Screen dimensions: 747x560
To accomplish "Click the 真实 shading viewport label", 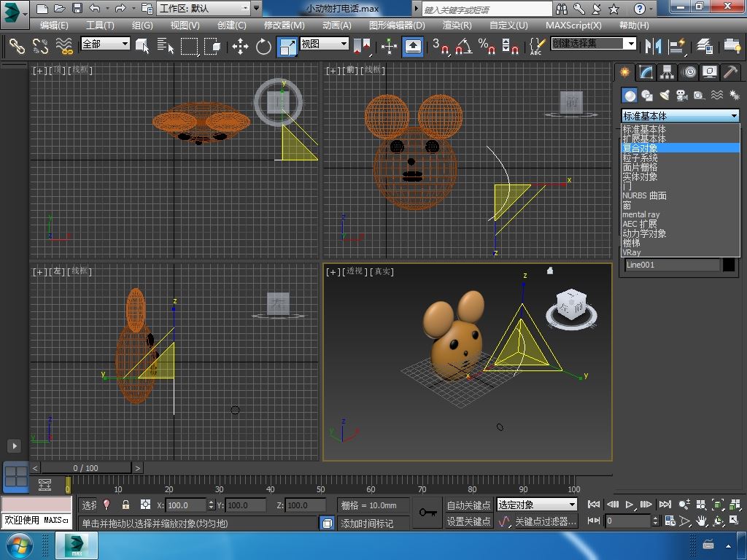I will point(382,271).
